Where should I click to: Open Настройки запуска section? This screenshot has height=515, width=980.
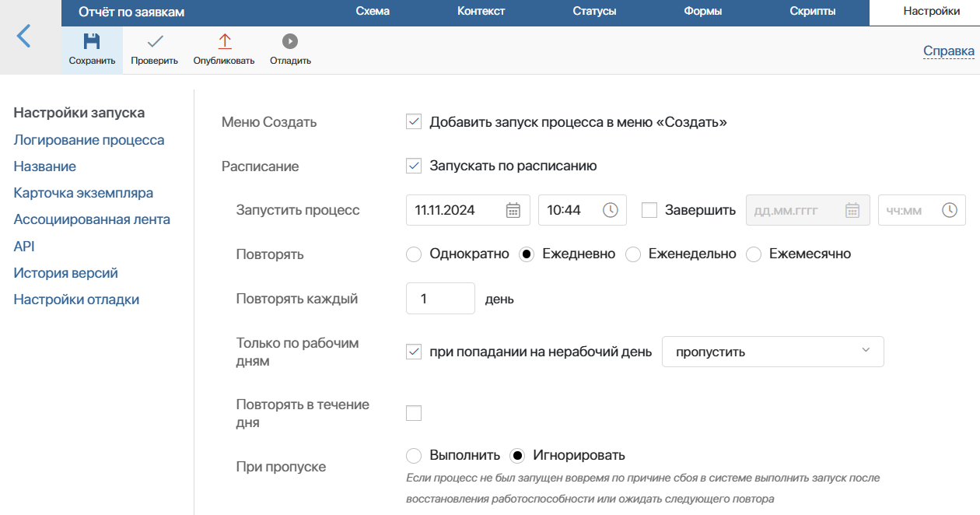[79, 113]
